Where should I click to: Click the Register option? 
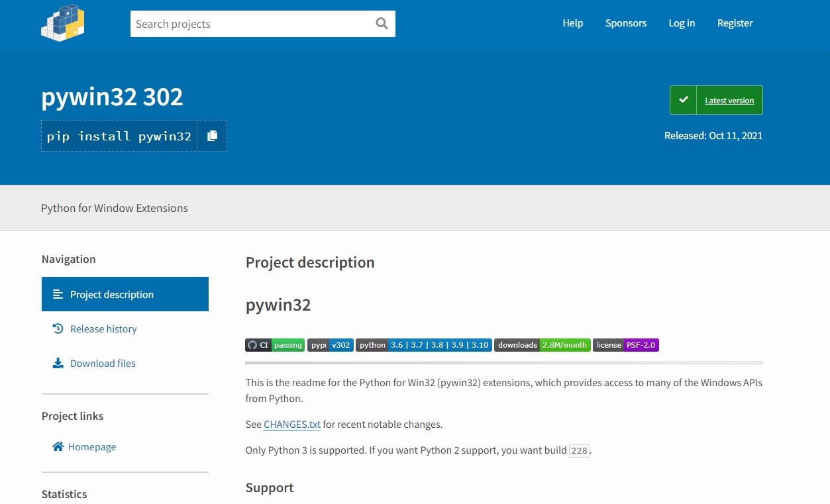(x=735, y=23)
